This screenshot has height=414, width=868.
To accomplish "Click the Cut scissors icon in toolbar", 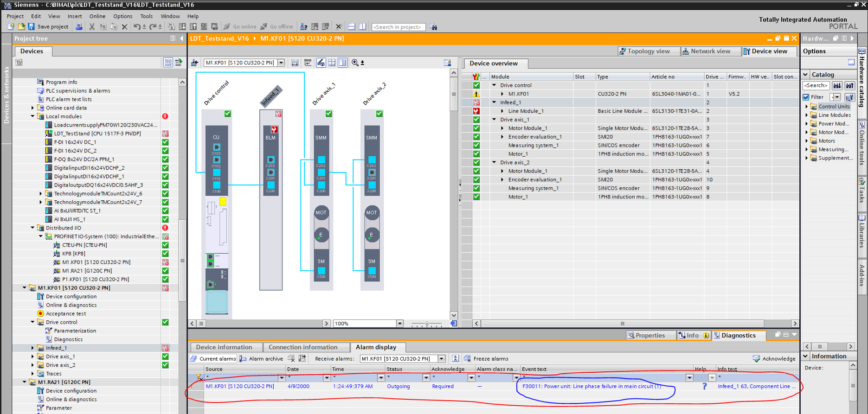I will coord(92,27).
